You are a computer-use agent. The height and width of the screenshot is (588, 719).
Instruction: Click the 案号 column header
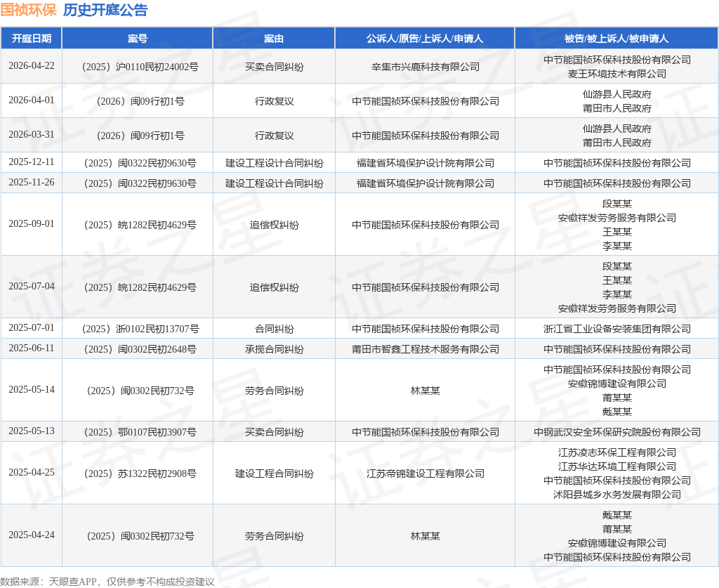(138, 39)
